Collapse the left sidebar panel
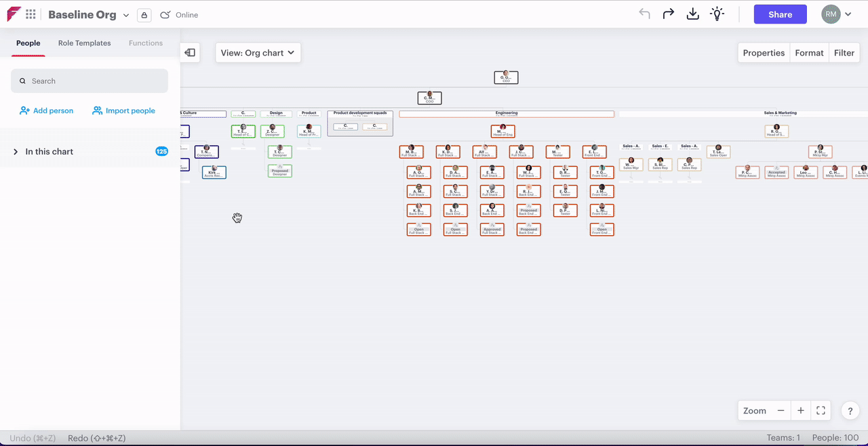 pos(190,53)
